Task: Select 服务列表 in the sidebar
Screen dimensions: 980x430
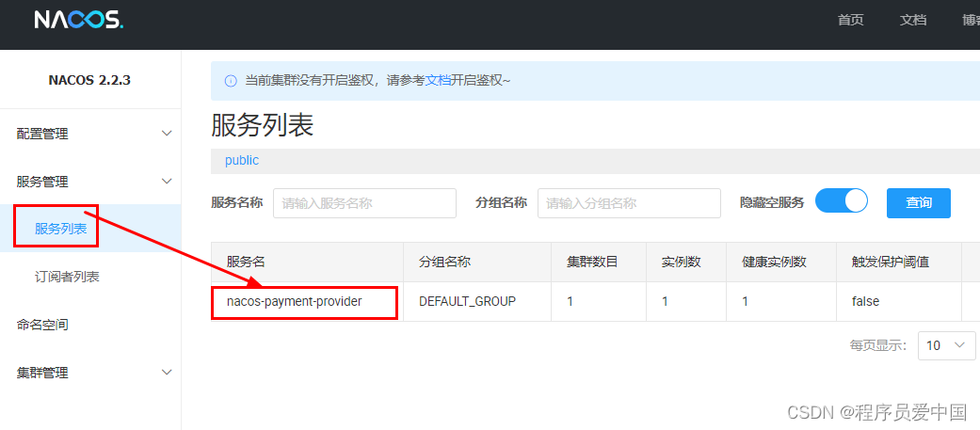Action: (60, 229)
